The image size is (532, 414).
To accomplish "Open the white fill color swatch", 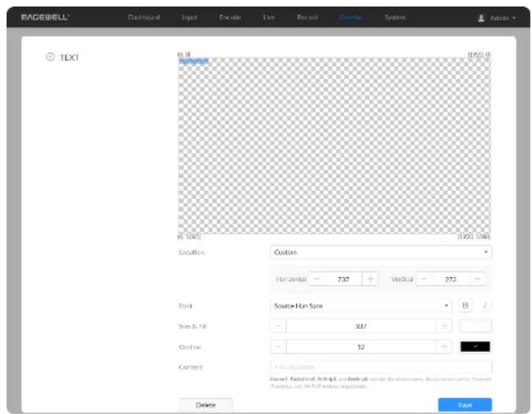I will click(475, 325).
